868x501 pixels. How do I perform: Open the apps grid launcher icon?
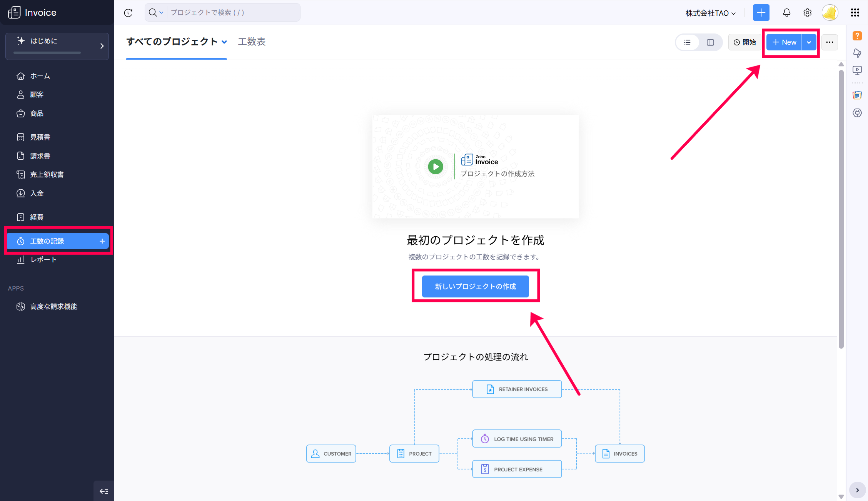pyautogui.click(x=855, y=13)
